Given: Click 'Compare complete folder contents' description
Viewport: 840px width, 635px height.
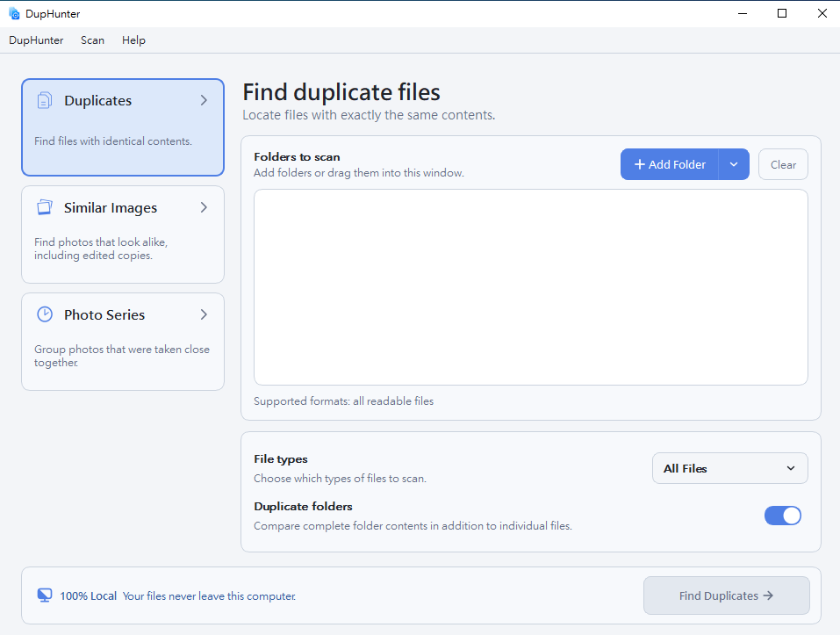Looking at the screenshot, I should point(413,526).
